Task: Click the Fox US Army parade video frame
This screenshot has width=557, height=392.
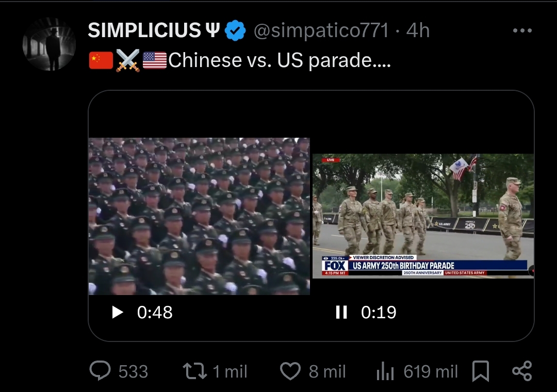Action: (x=423, y=216)
